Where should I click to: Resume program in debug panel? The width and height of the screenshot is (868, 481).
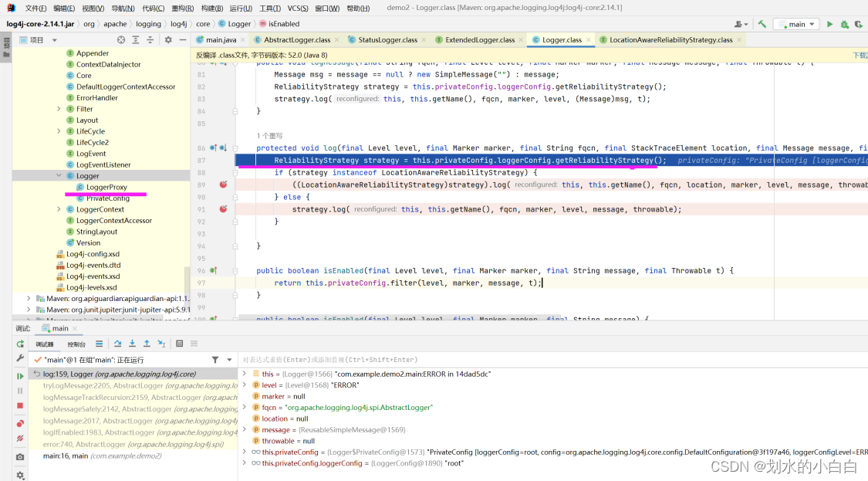pos(20,376)
